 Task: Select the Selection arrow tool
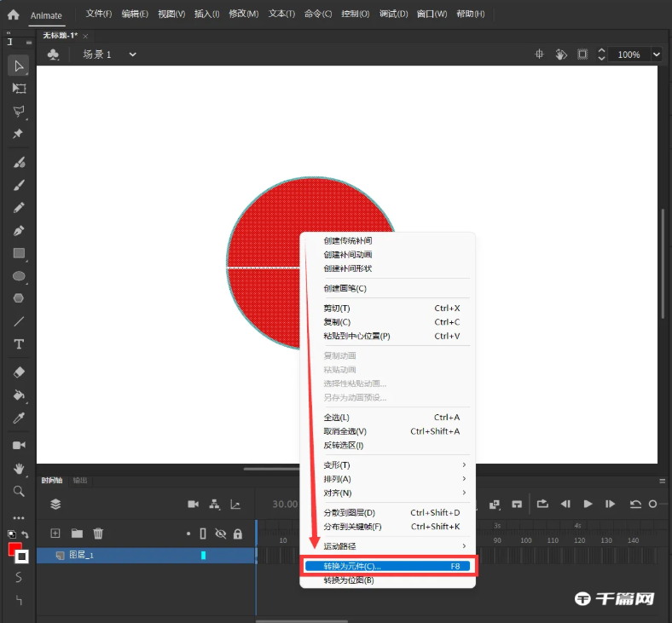(19, 66)
